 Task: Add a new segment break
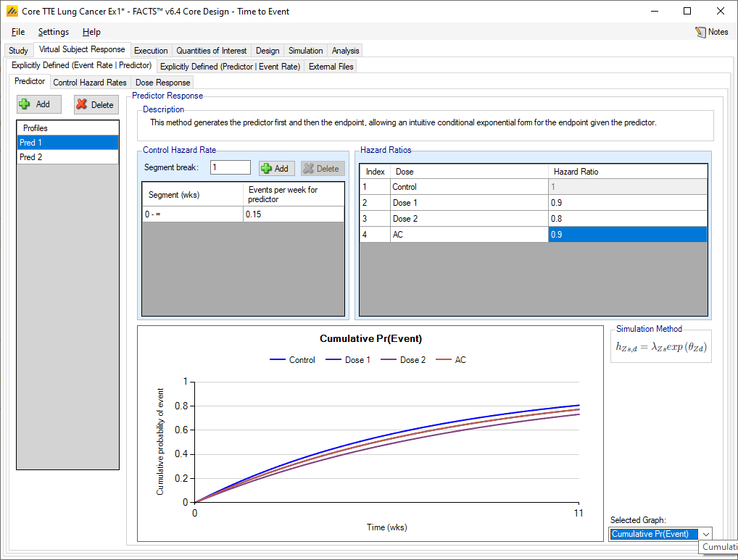coord(276,168)
